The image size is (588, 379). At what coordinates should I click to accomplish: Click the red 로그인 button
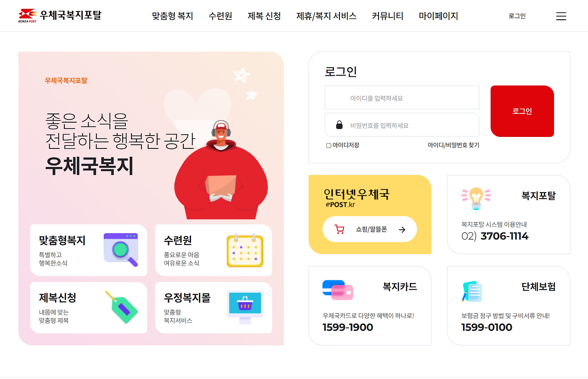coord(522,111)
